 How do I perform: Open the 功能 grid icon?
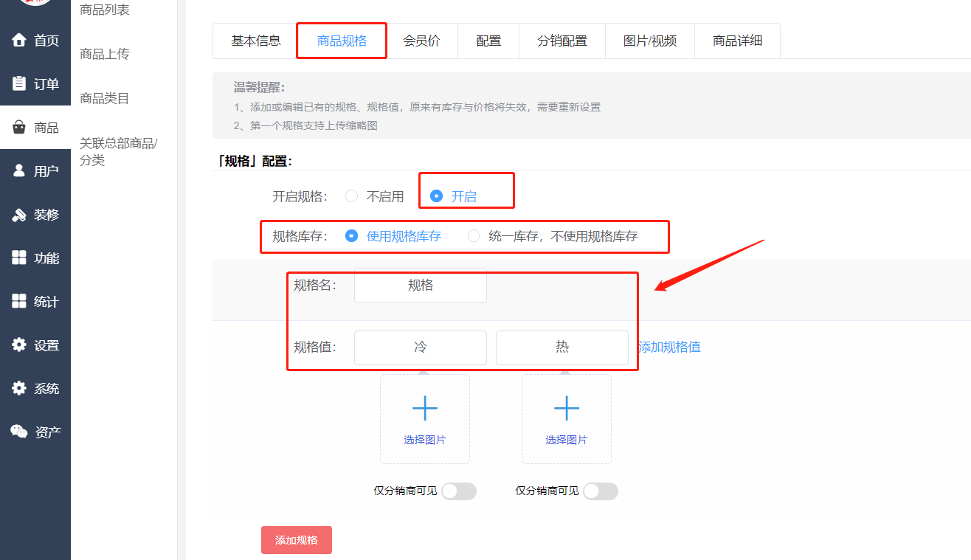[19, 258]
